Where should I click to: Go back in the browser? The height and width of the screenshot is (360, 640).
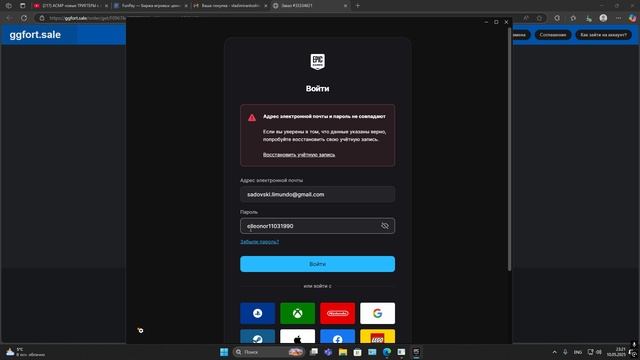(9, 18)
